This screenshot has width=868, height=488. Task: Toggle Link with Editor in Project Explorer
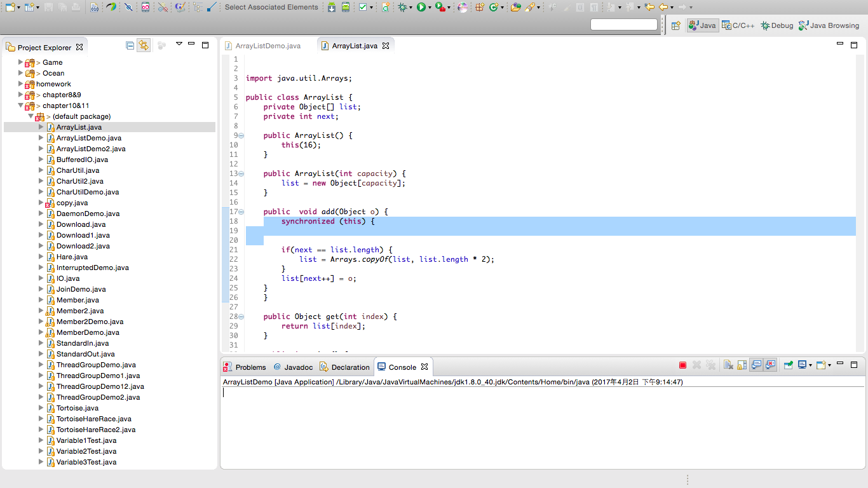[144, 46]
